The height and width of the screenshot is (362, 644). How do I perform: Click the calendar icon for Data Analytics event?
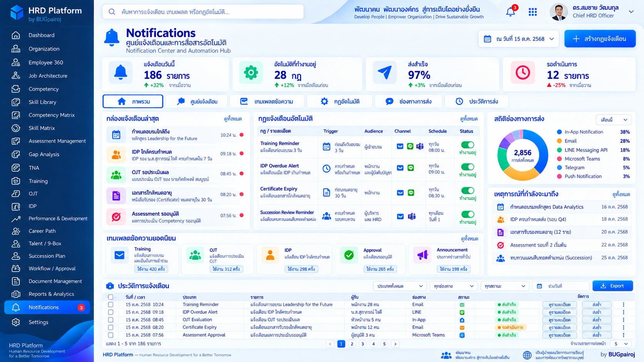pos(500,207)
